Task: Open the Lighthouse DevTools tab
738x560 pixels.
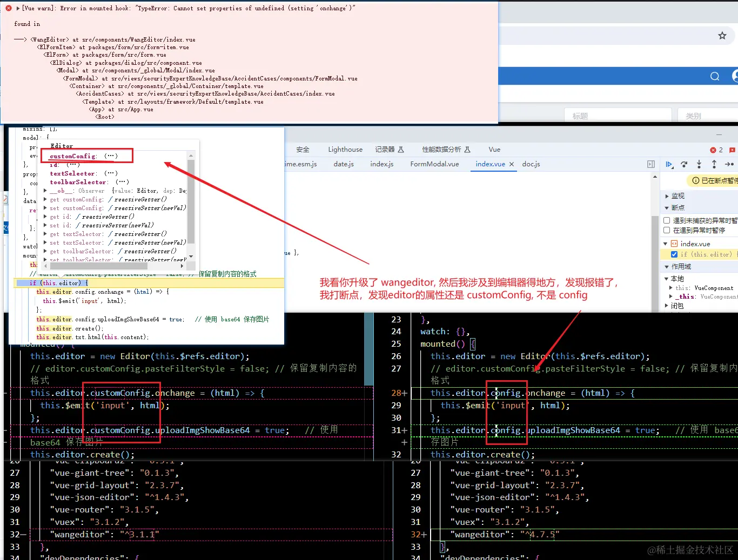Action: (345, 150)
